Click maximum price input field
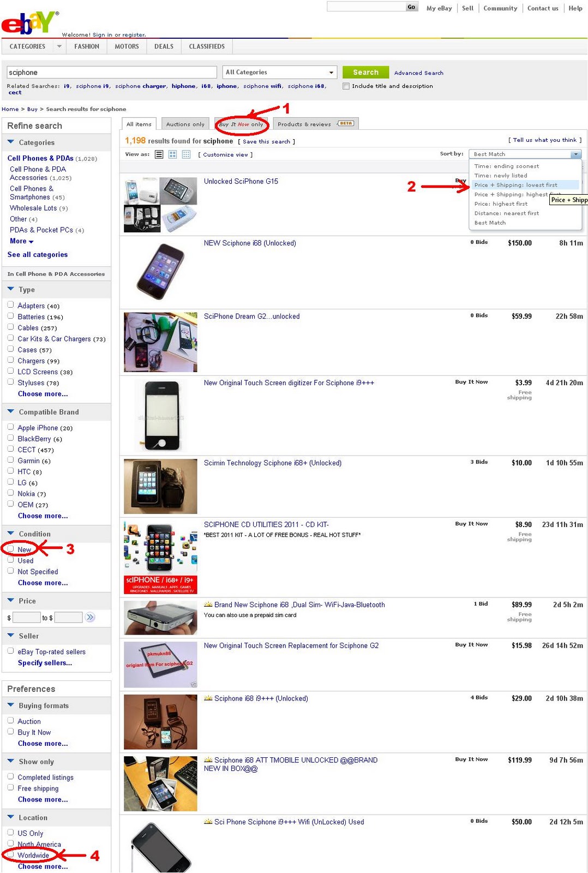Screen dimensions: 588x873 click(x=68, y=617)
